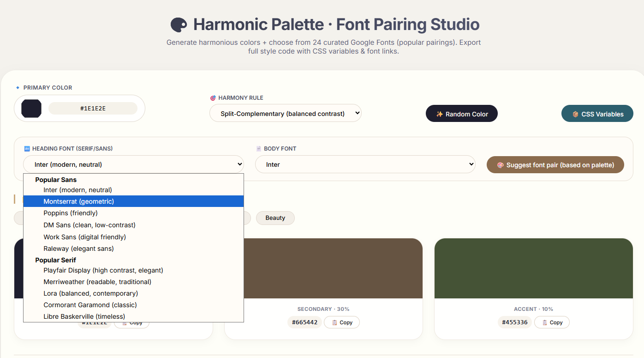Screen dimensions: 644x358
Task: Click the SECONDARY · 30% label
Action: 323,309
